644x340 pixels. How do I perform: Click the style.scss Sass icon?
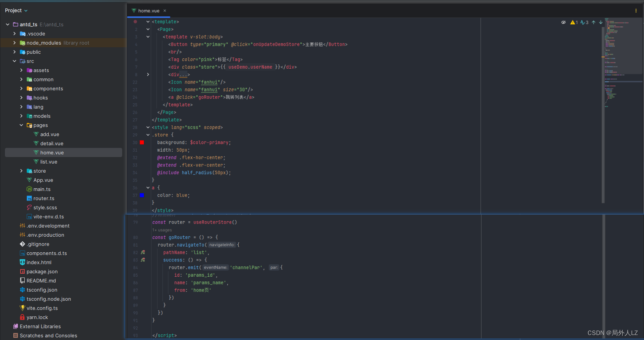click(29, 207)
